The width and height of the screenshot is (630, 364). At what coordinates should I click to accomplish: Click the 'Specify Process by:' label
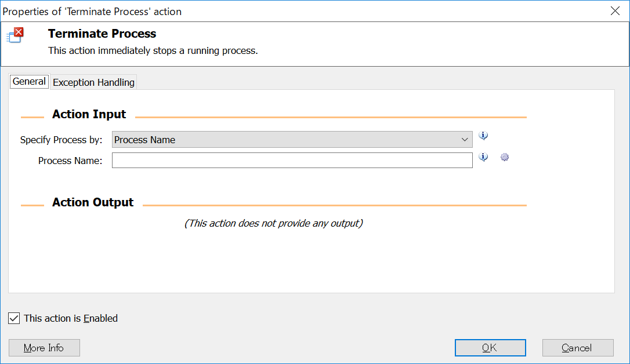point(61,140)
